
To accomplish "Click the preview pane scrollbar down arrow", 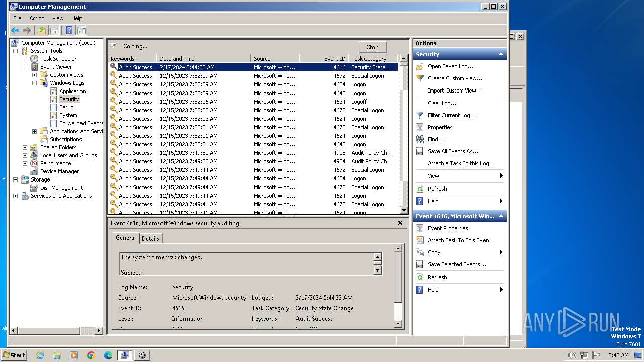I will coord(398,324).
